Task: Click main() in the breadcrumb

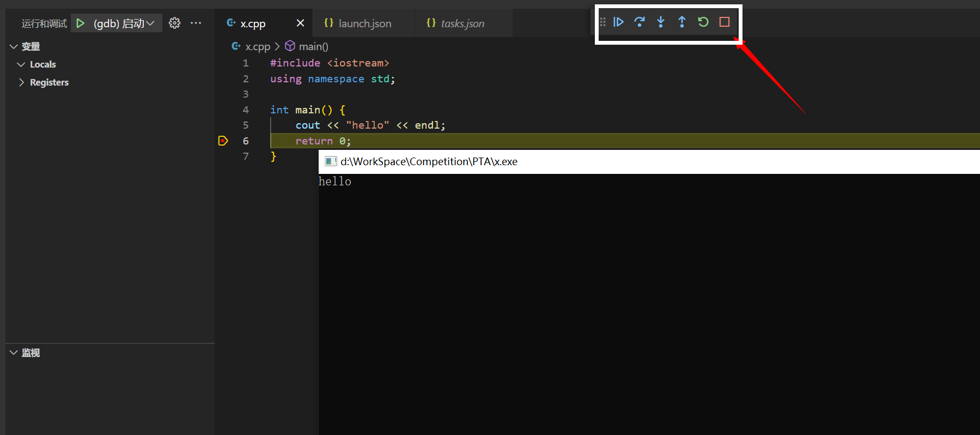Action: coord(314,47)
